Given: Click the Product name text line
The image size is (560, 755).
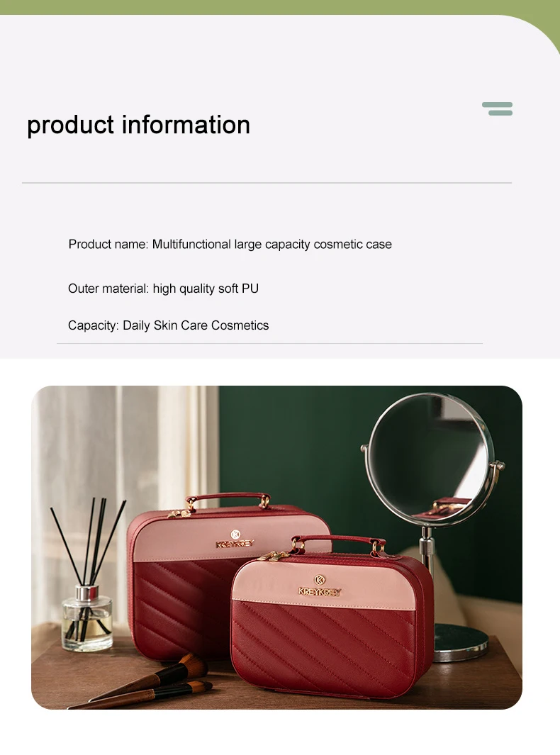Looking at the screenshot, I should coord(230,245).
